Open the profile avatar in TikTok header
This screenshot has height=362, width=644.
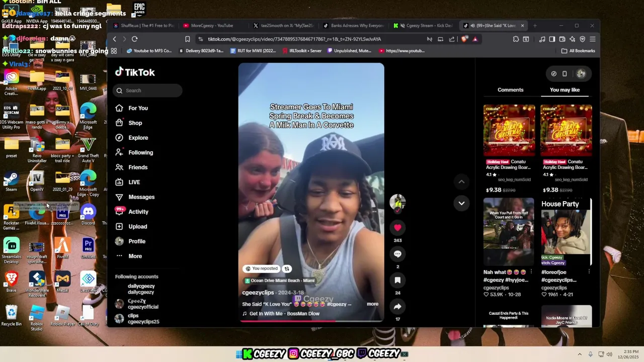pos(581,74)
